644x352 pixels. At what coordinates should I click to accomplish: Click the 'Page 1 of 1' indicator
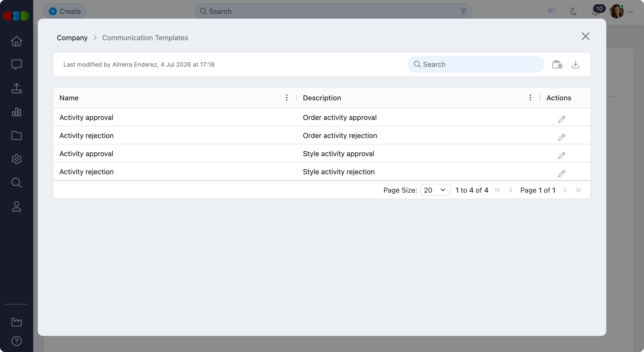tap(538, 190)
